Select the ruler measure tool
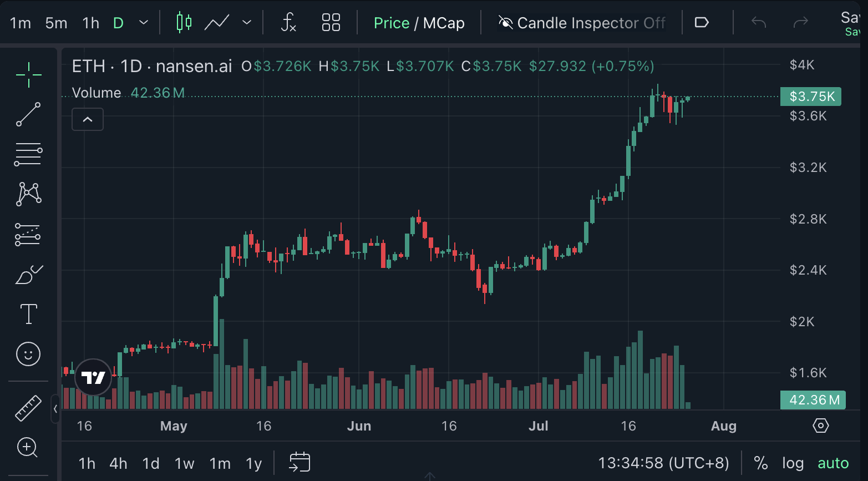The width and height of the screenshot is (868, 481). [x=28, y=408]
